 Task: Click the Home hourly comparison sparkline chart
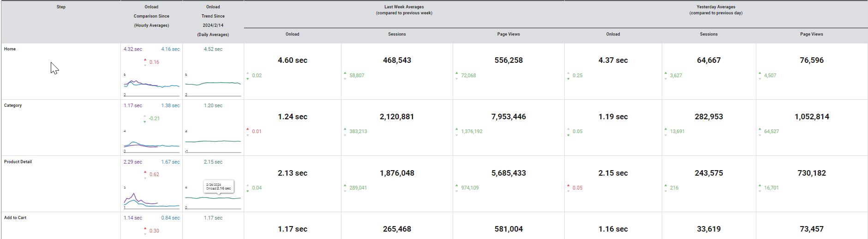(x=151, y=85)
